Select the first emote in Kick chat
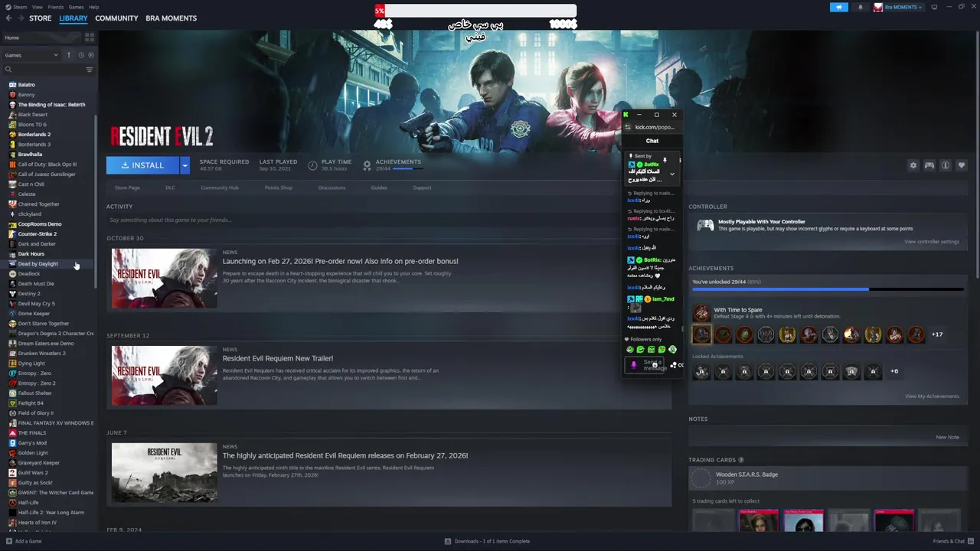This screenshot has width=980, height=551. tap(630, 350)
